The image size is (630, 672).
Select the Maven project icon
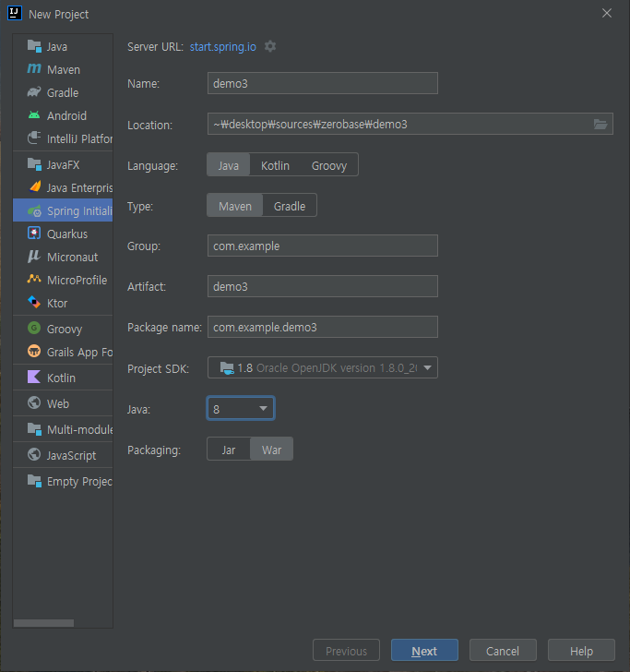[34, 69]
